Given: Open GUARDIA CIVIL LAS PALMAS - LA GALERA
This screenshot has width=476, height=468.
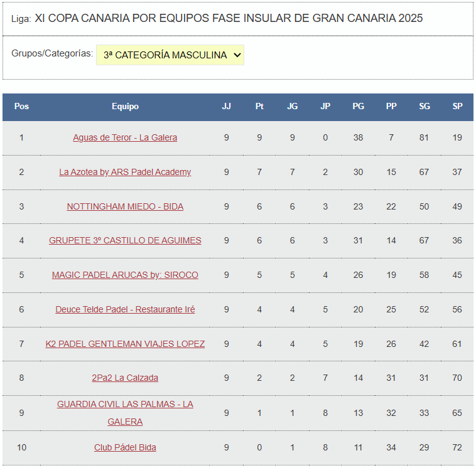Looking at the screenshot, I should [125, 405].
